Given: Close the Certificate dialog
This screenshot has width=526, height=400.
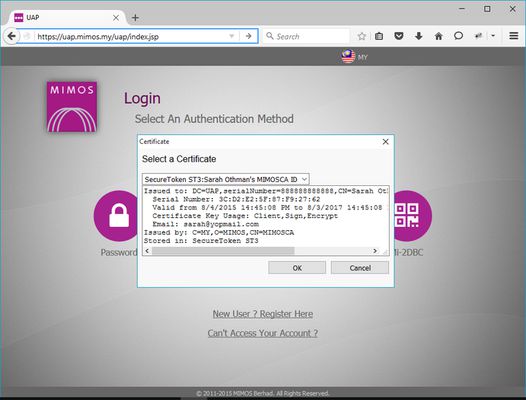Looking at the screenshot, I should click(x=385, y=142).
